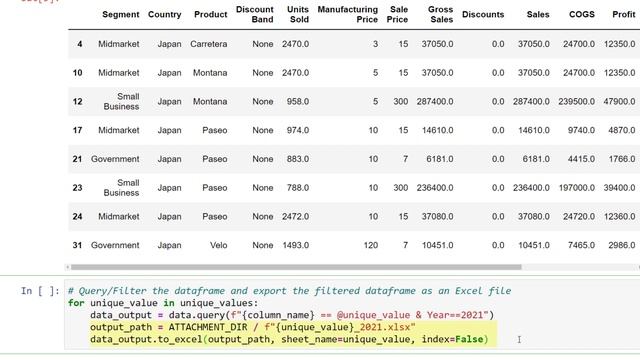Click gross sales value 287400.0 in row 12
640x360 pixels.
coord(435,102)
